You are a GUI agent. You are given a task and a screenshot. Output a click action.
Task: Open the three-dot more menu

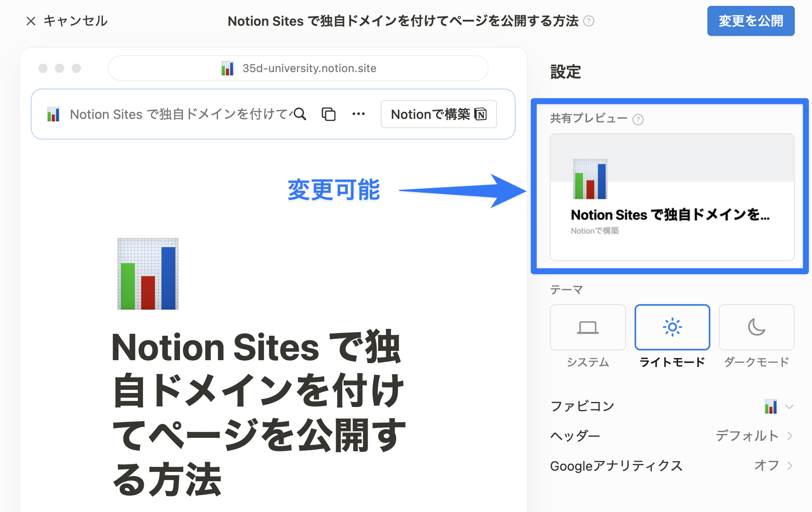(x=359, y=114)
